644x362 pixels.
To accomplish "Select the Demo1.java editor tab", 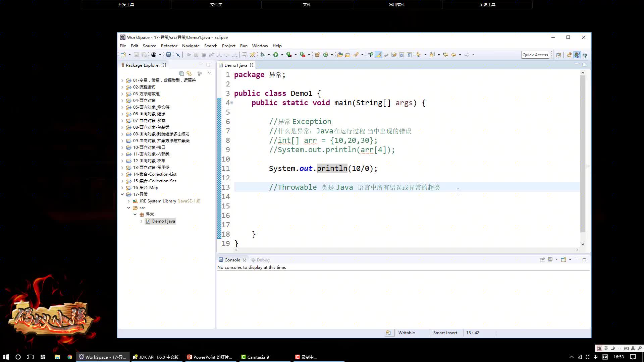I will tap(236, 65).
